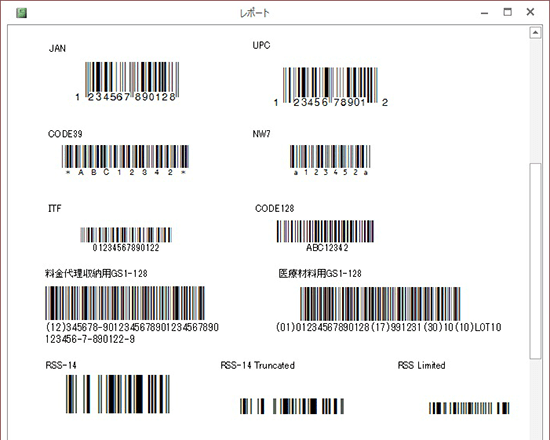Select the RSS-14 Truncated barcode
The width and height of the screenshot is (550, 440).
tap(292, 406)
